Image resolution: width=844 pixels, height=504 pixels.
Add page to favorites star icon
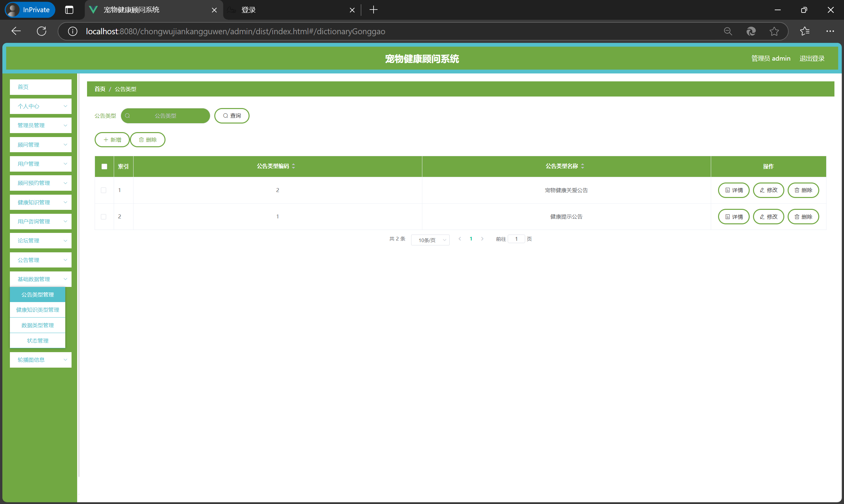pyautogui.click(x=774, y=31)
